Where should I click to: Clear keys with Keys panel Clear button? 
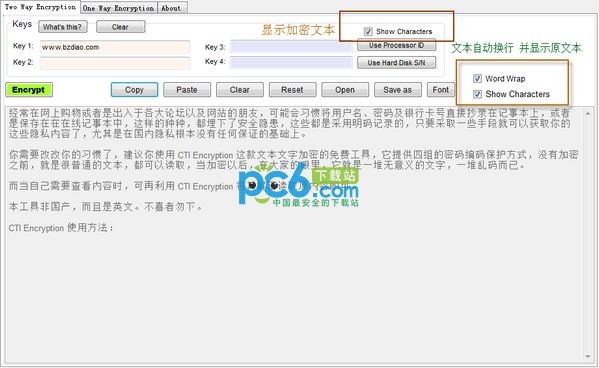[120, 27]
